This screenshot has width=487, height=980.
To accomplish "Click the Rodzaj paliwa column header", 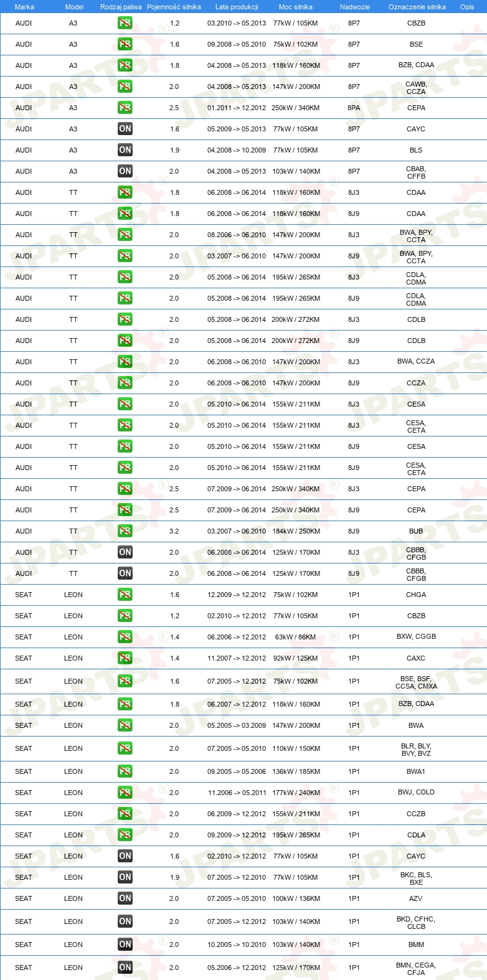I will [121, 7].
